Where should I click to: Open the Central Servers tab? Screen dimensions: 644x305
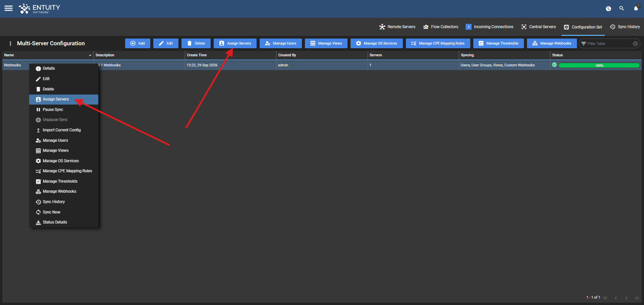(x=539, y=27)
